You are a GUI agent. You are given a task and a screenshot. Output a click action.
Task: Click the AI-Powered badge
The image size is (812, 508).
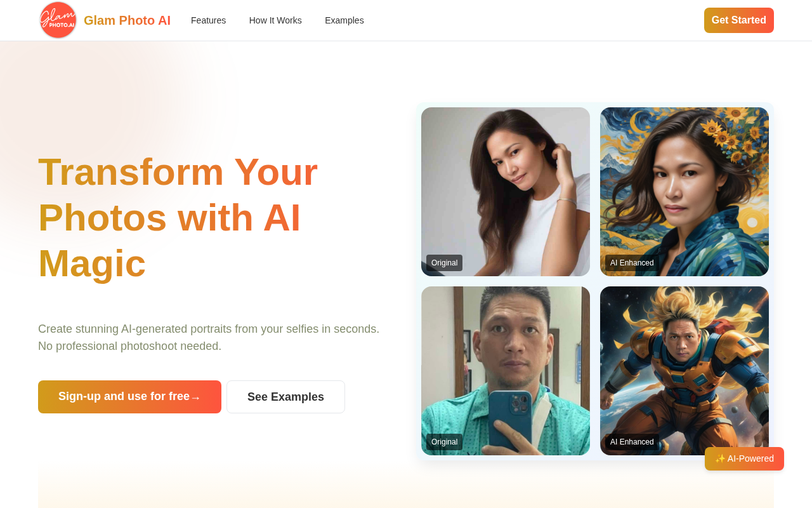744,458
